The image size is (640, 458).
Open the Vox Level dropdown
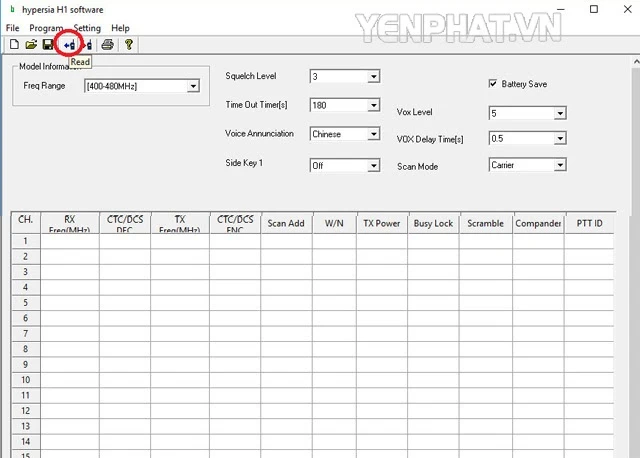coord(559,114)
